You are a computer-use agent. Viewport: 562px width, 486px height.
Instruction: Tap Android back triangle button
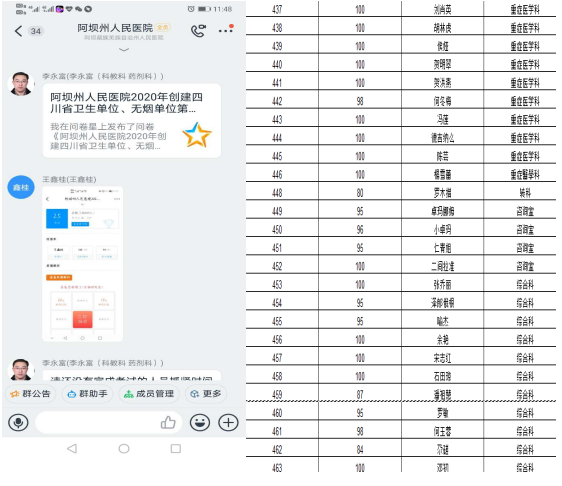(x=72, y=448)
